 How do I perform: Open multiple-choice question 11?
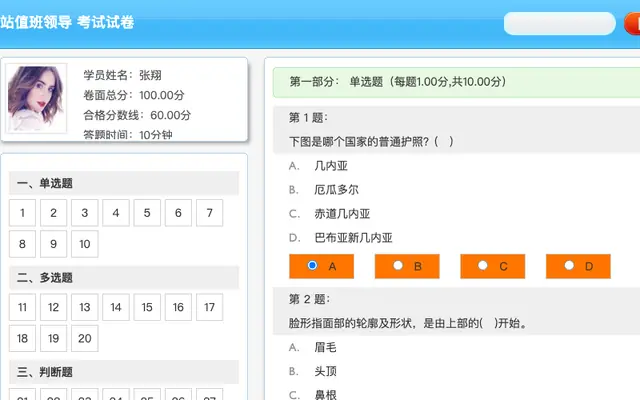tap(22, 307)
